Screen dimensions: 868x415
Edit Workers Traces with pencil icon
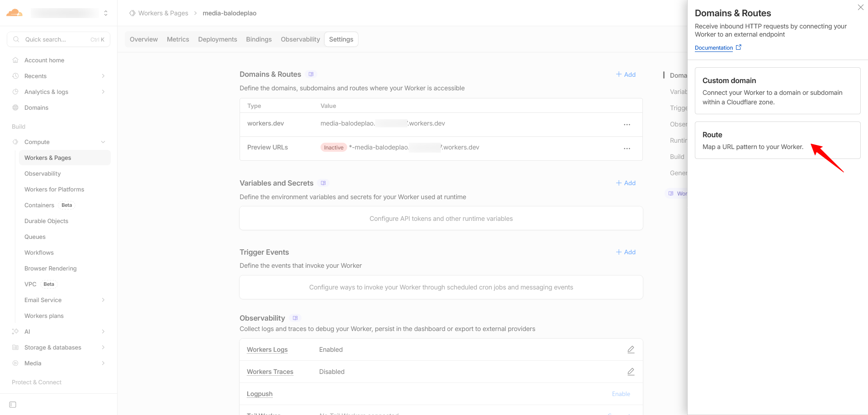point(631,372)
